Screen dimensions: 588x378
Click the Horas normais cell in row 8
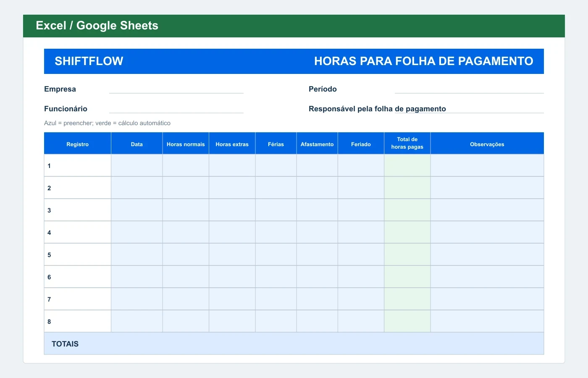[x=186, y=321]
